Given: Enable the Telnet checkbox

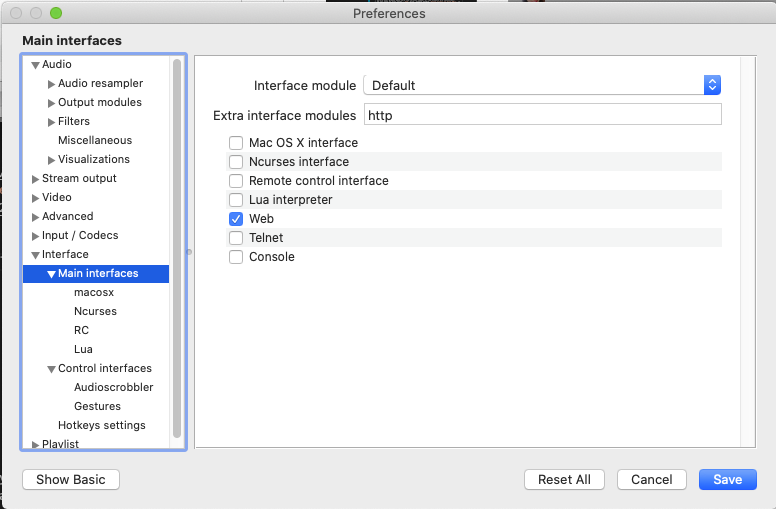Looking at the screenshot, I should tap(236, 238).
